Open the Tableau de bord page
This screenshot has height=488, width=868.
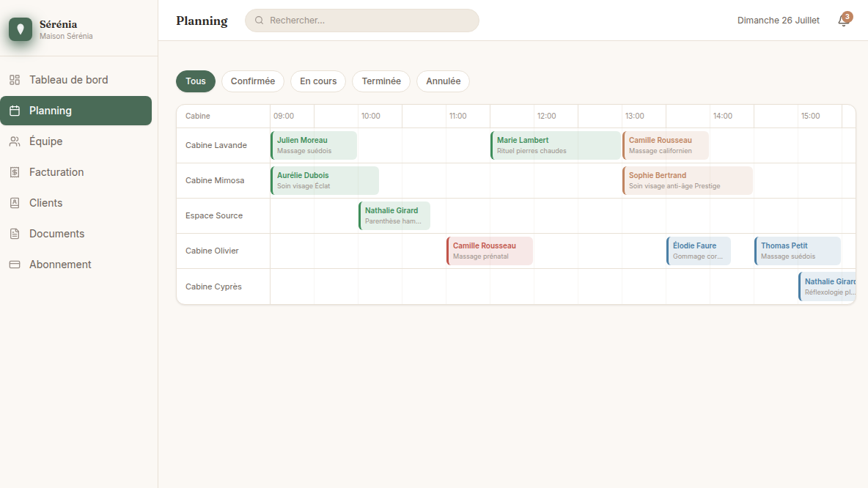point(76,80)
